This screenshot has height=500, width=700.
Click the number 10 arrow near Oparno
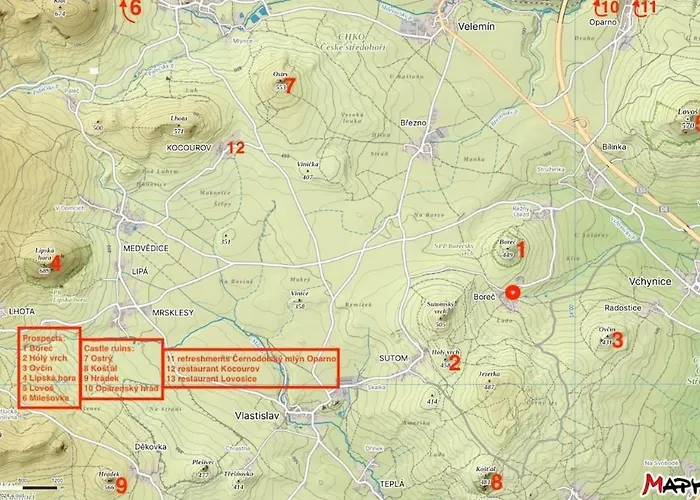(x=606, y=8)
